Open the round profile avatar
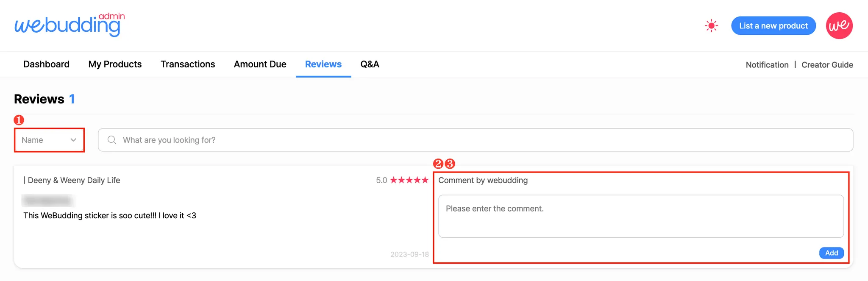The height and width of the screenshot is (281, 868). coord(839,26)
